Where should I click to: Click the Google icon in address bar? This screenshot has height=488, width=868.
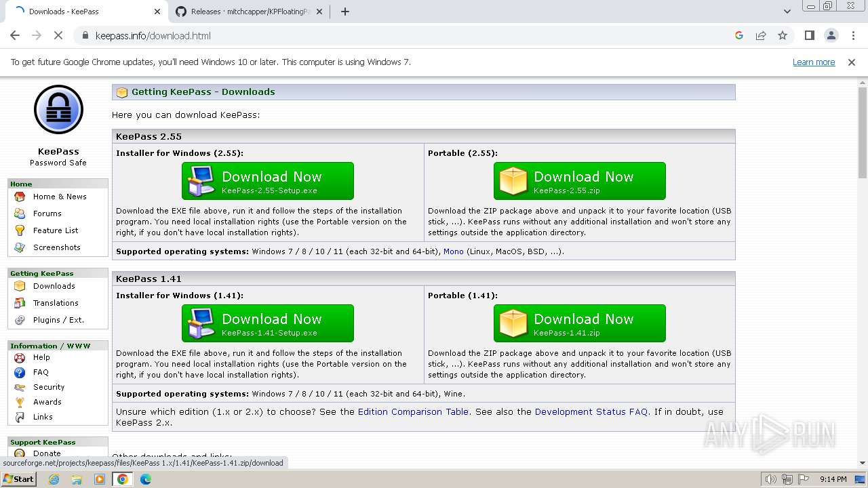(x=739, y=35)
